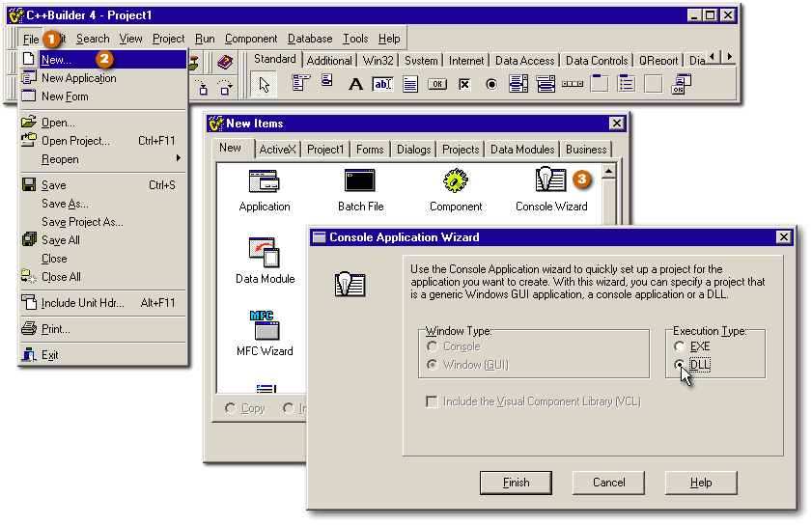Screen dimensions: 812x525
Task: Show earlier component palette tabs (left arrow)
Action: click(713, 56)
